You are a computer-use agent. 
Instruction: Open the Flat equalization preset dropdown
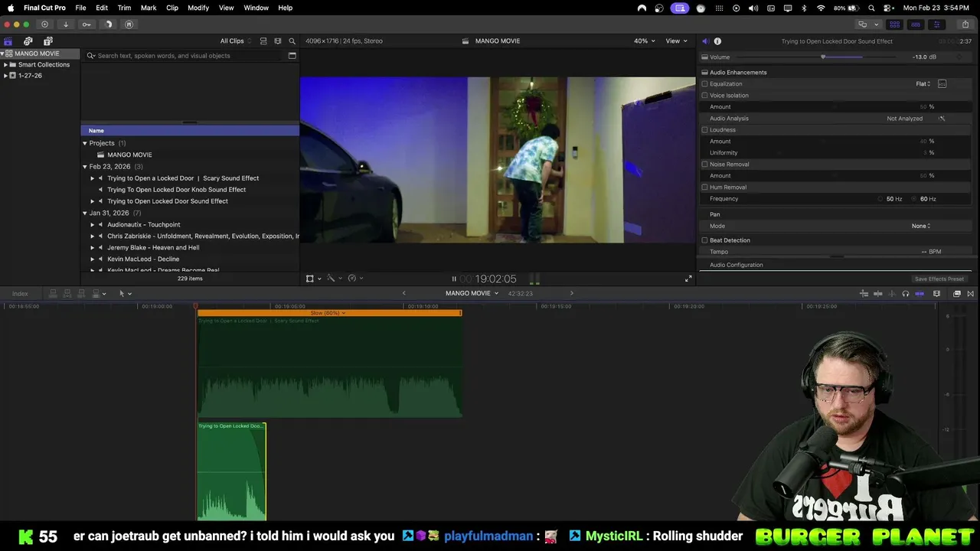[923, 84]
